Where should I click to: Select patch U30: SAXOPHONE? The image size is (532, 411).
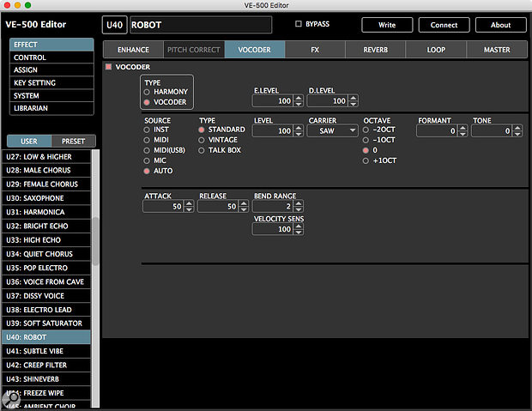(46, 198)
